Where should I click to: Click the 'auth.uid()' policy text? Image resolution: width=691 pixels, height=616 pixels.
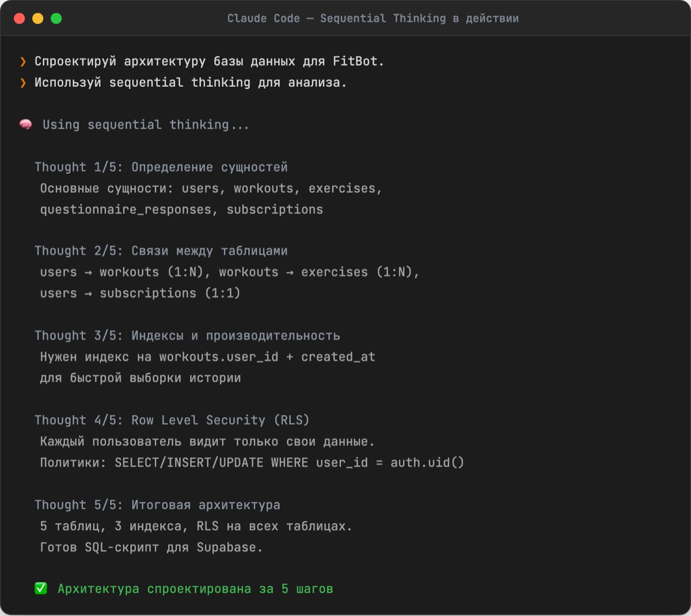(427, 463)
